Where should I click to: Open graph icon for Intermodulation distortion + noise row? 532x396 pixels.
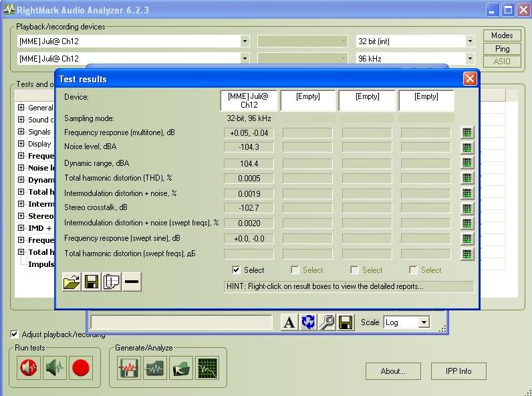(467, 193)
